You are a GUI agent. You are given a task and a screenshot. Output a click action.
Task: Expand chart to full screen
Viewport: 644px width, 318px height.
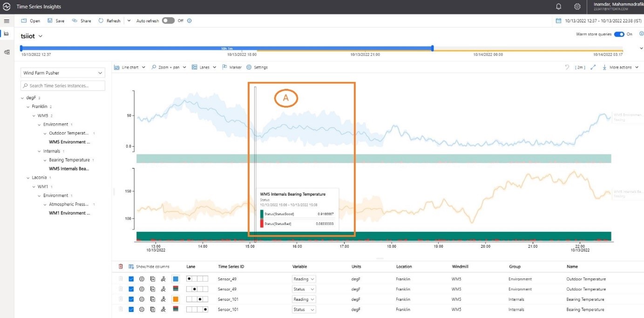click(x=593, y=67)
